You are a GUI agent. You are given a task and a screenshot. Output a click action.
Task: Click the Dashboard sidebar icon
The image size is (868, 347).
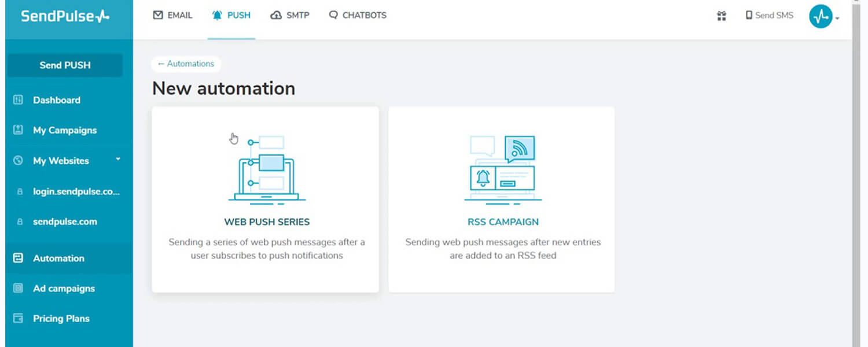click(x=18, y=100)
